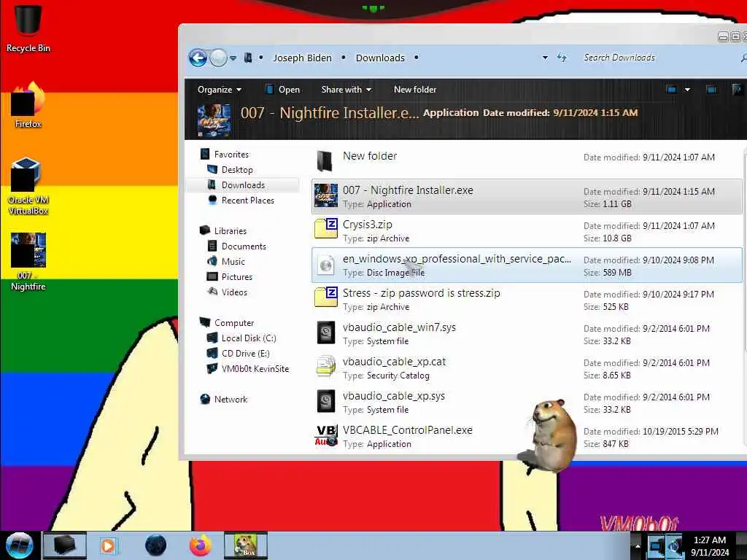The width and height of the screenshot is (747, 560).
Task: Select vbaudio_cable_xp.sys file icon
Action: [326, 401]
